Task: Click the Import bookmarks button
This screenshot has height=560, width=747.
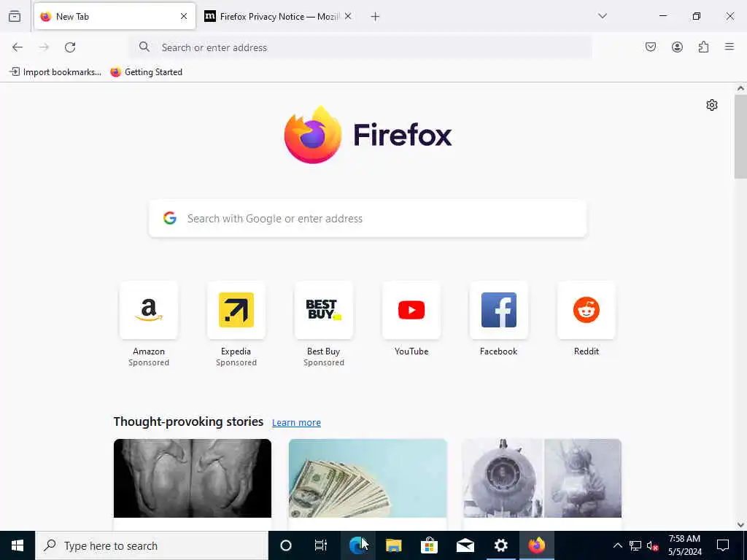Action: click(x=55, y=72)
